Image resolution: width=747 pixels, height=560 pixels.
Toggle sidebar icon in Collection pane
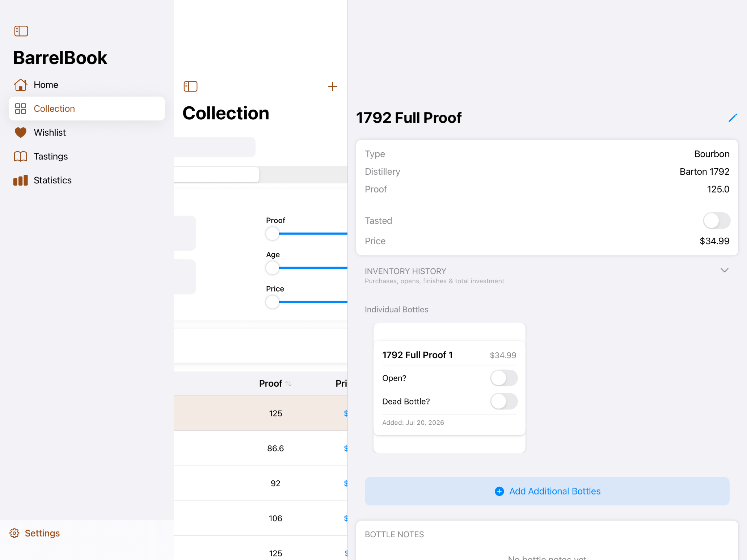point(190,86)
